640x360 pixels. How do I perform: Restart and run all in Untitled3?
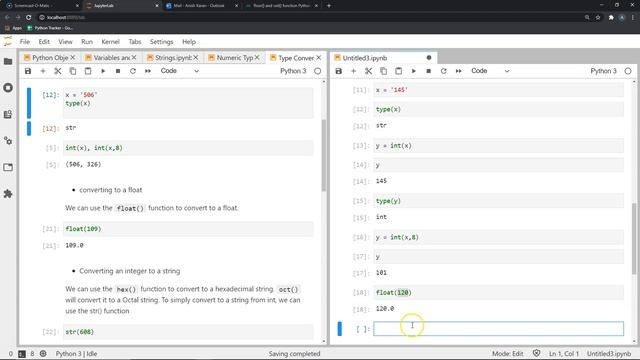(x=458, y=71)
